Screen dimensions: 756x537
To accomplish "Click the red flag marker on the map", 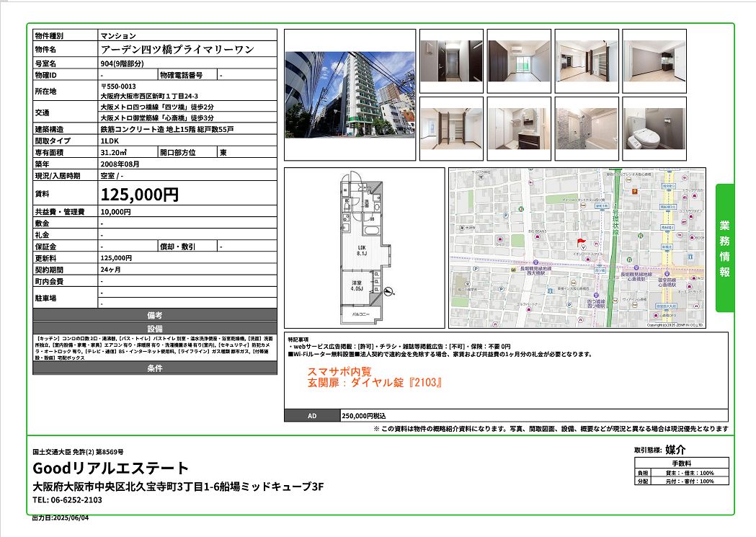I will (x=581, y=240).
